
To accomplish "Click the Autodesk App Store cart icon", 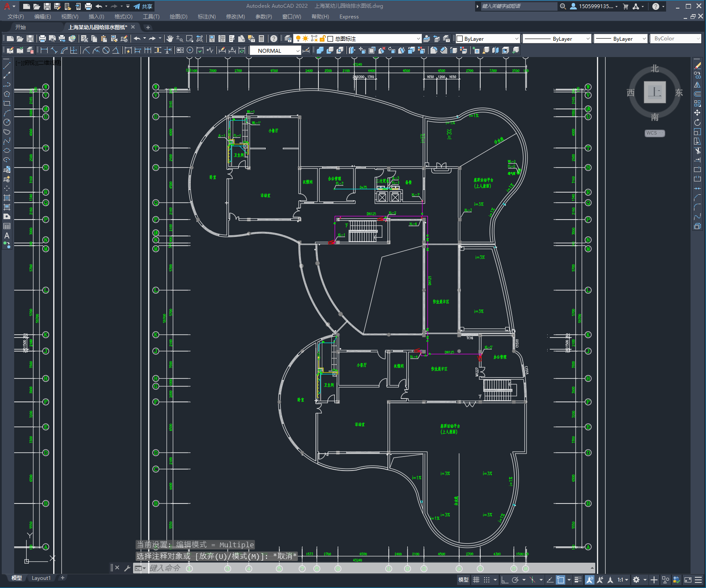I will (626, 6).
